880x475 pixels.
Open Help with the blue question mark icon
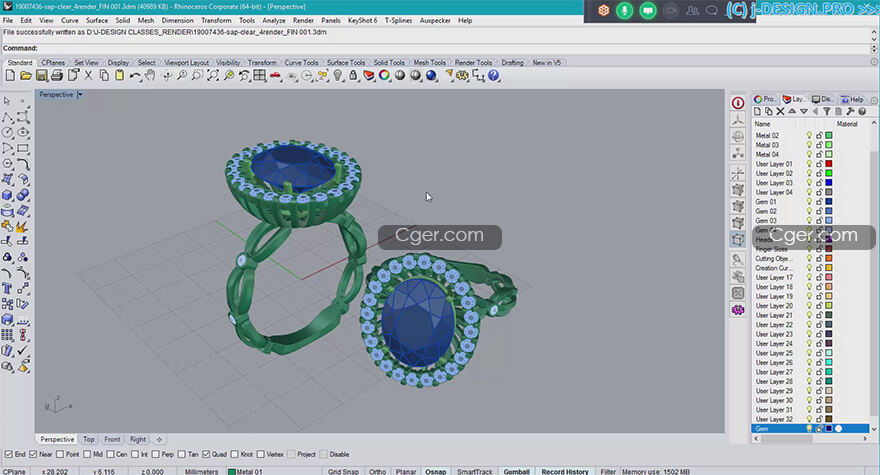pos(493,75)
